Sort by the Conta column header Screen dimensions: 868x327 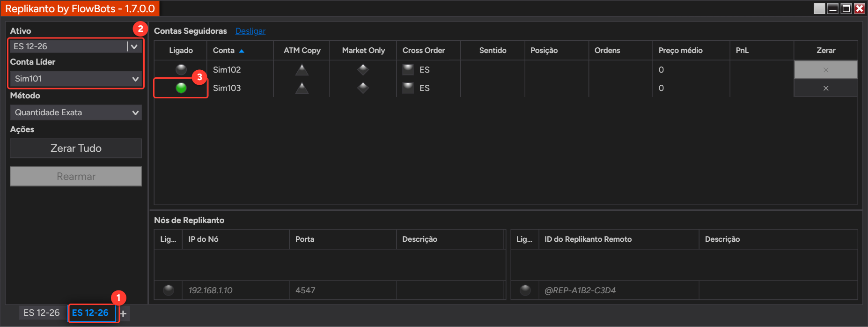click(x=240, y=50)
